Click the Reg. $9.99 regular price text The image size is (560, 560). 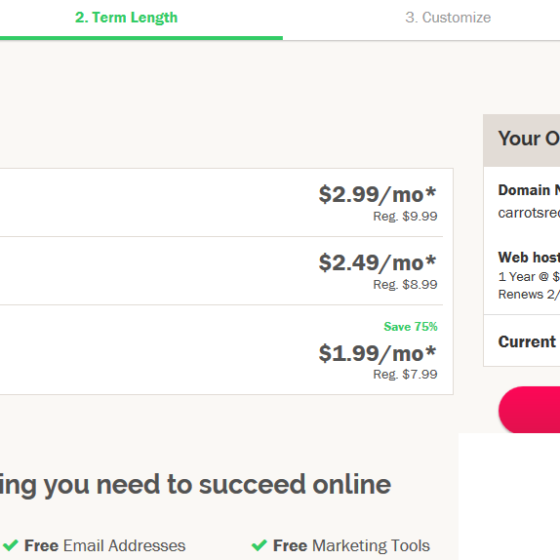405,216
